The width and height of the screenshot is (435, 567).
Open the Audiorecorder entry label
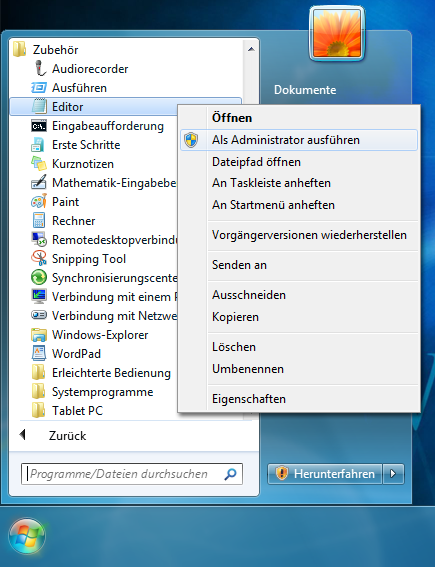pyautogui.click(x=90, y=69)
